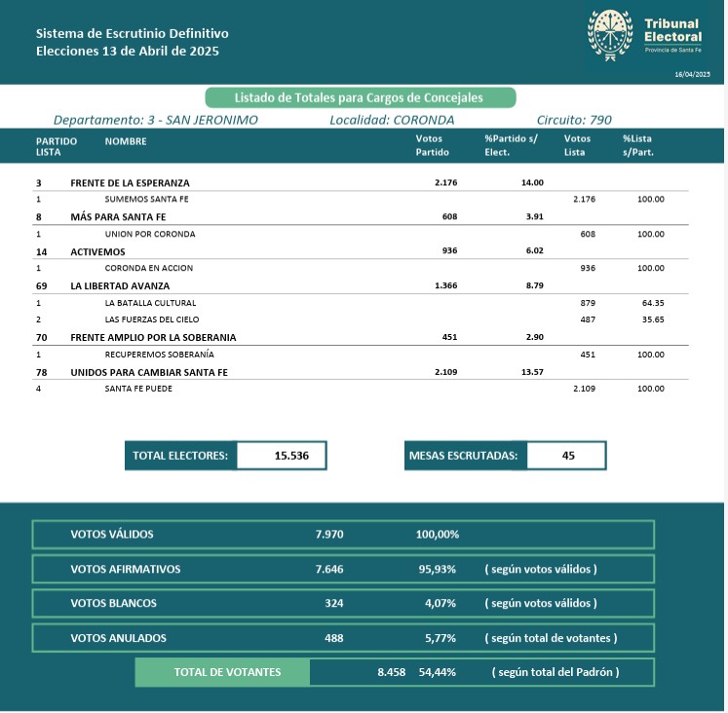Select the 'LAS FUERZAS DEL CIELO' list row
Viewport: 728px width, 713px height.
[x=361, y=319]
